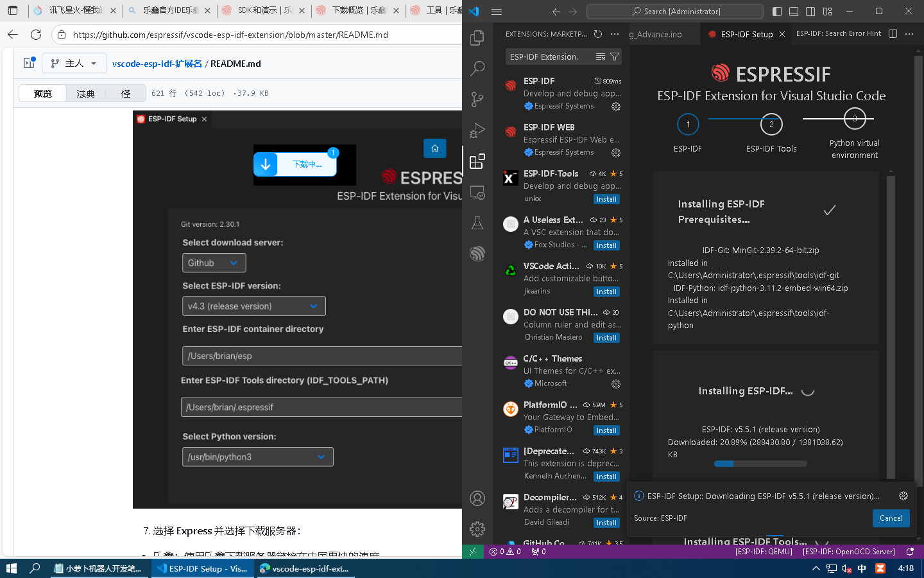Open Views and More Actions in Extensions panel
Image resolution: width=924 pixels, height=578 pixels.
(615, 34)
